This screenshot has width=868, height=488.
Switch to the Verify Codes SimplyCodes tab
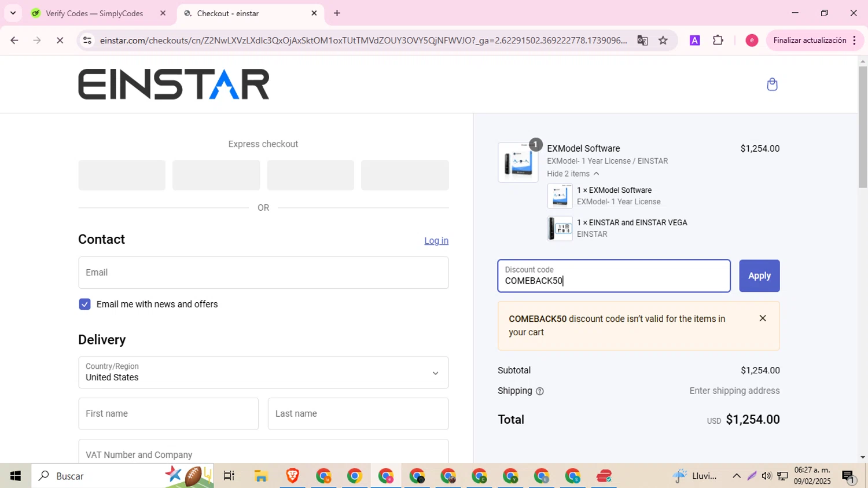tap(94, 13)
